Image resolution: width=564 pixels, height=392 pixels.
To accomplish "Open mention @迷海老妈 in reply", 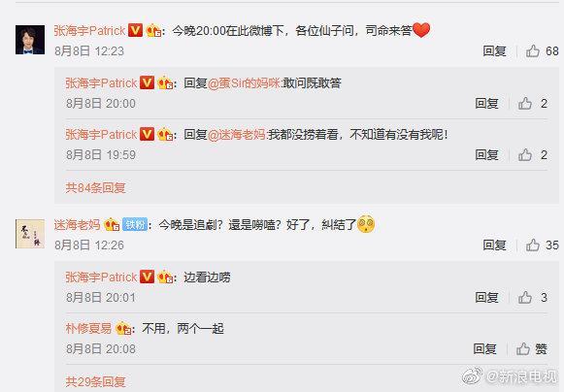I will click(x=237, y=135).
